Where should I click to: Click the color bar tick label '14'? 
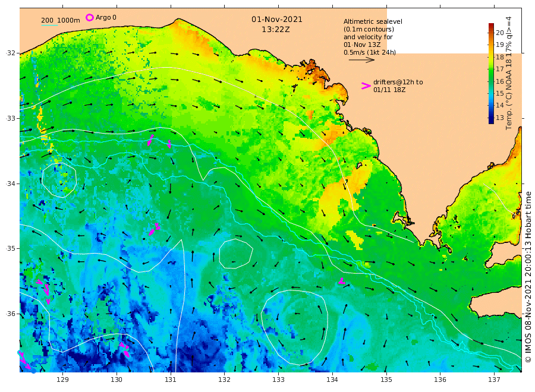coord(499,105)
